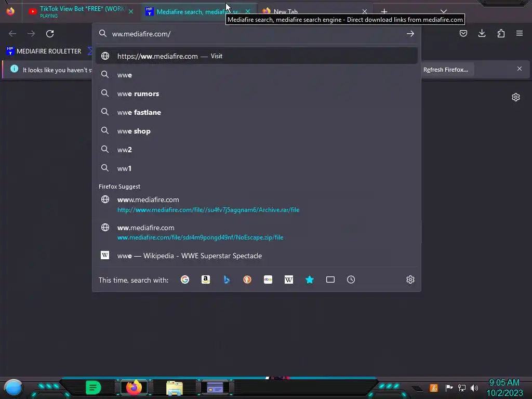Click the Go arrow in the address bar
This screenshot has height=399, width=532.
[x=410, y=34]
